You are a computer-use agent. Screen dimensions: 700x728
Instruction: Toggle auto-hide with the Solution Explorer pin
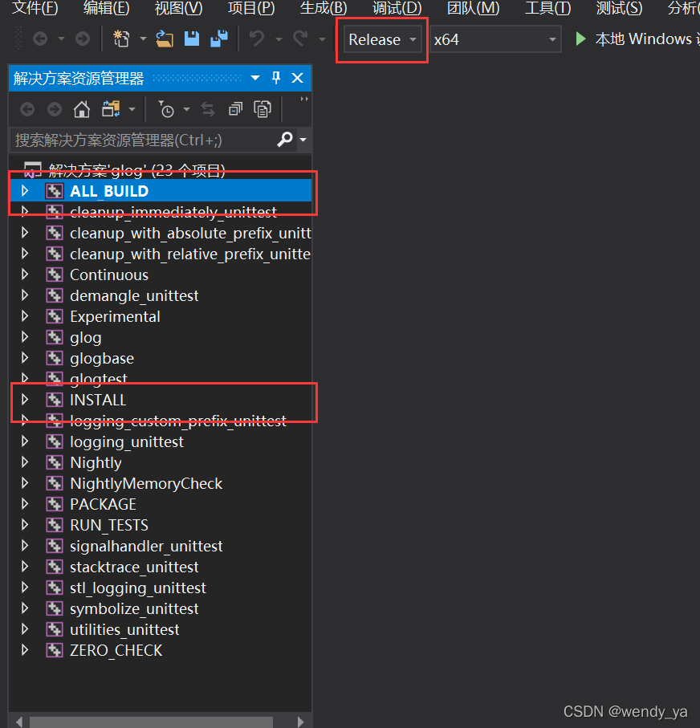coord(275,77)
